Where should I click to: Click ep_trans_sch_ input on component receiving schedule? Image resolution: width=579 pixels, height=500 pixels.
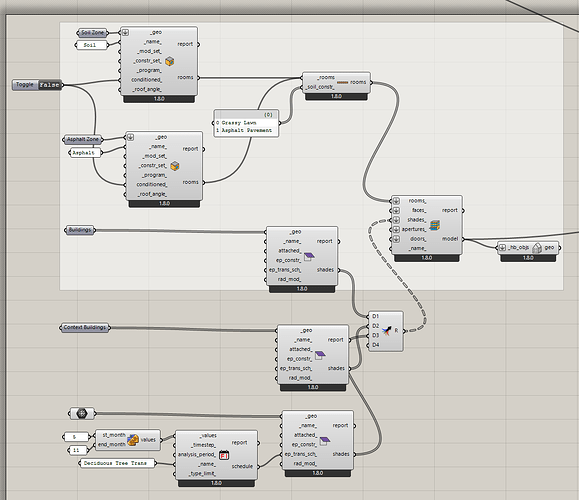pyautogui.click(x=301, y=454)
